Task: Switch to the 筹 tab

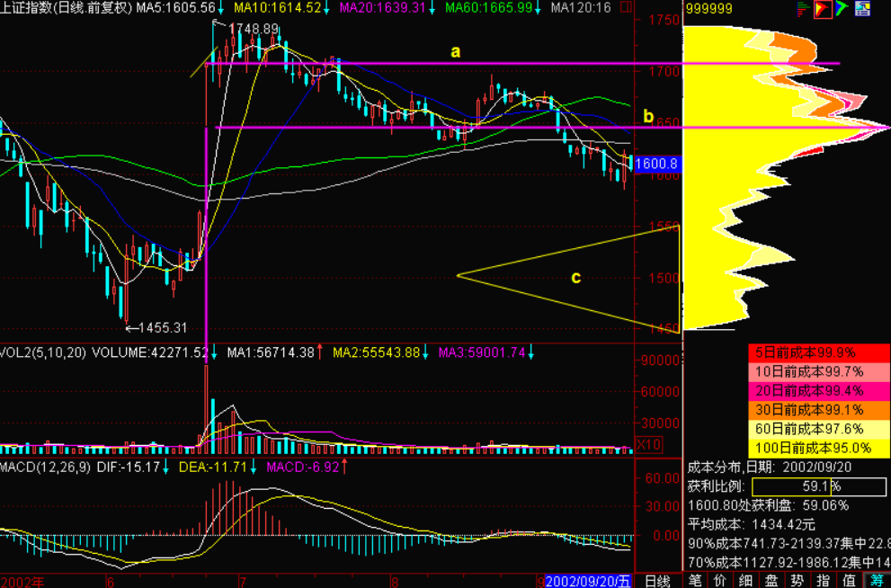Action: tap(875, 580)
